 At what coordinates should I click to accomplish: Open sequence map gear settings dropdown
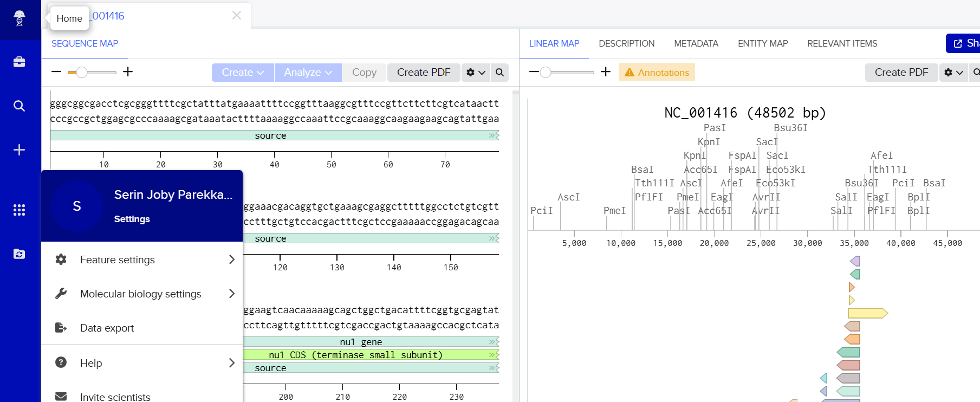click(x=475, y=73)
